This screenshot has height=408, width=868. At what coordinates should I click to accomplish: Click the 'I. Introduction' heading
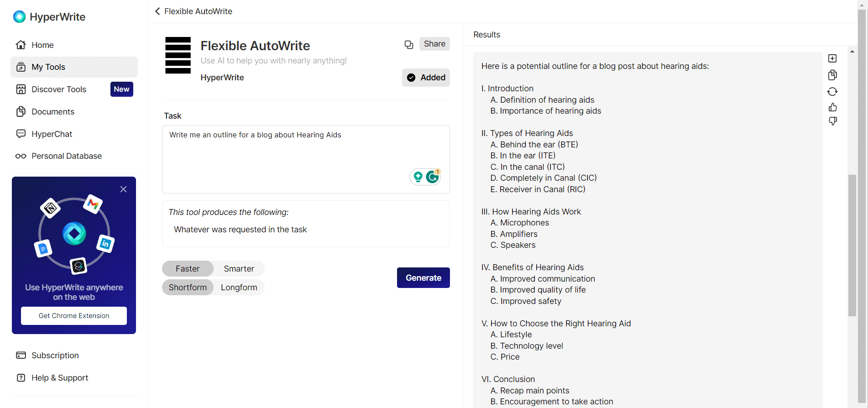pos(507,89)
